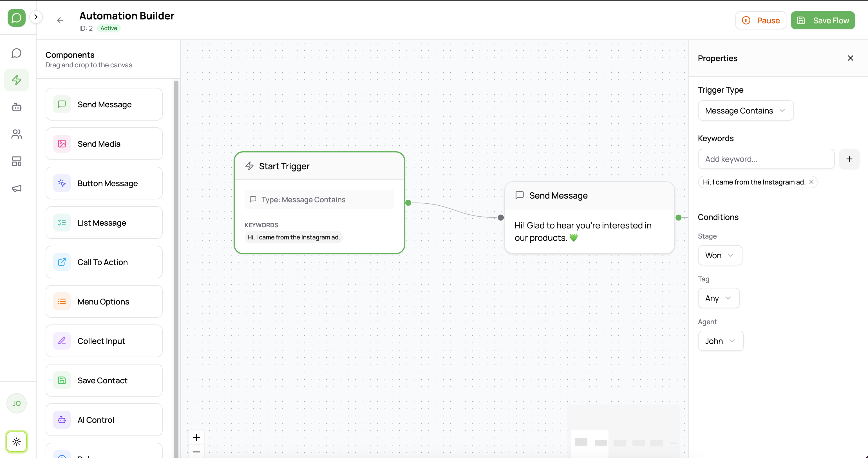This screenshot has height=458, width=868.
Task: Click plus to add a new keyword
Action: (x=849, y=159)
